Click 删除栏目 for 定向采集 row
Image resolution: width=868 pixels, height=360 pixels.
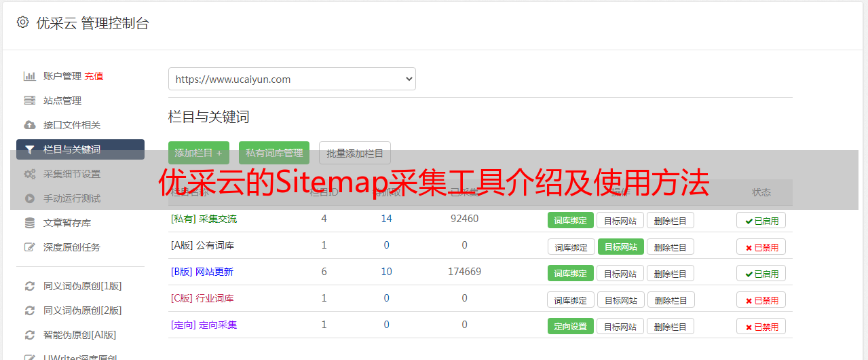pyautogui.click(x=671, y=326)
